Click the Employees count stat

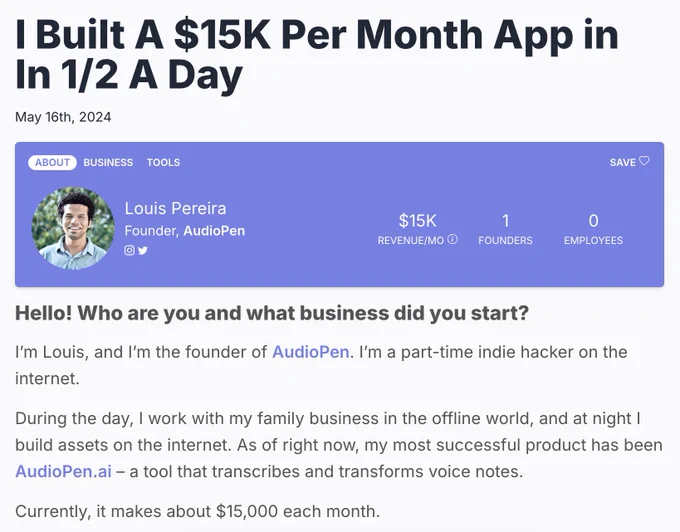pyautogui.click(x=593, y=220)
